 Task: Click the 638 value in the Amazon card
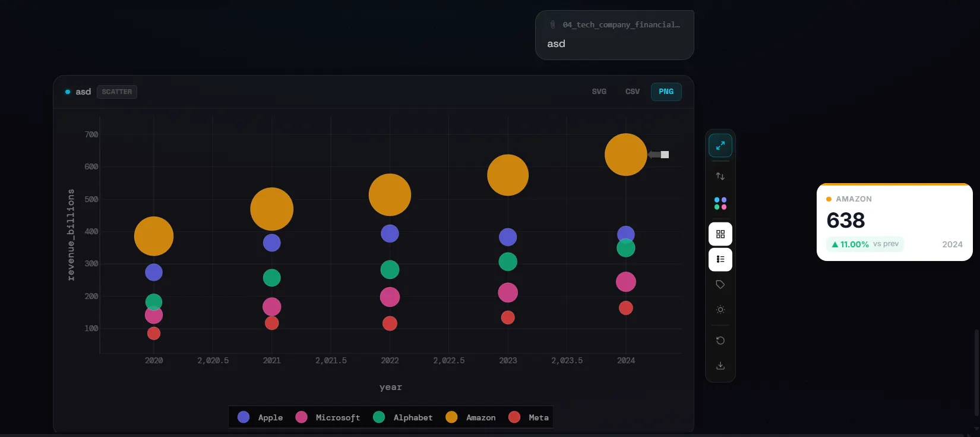tap(846, 221)
